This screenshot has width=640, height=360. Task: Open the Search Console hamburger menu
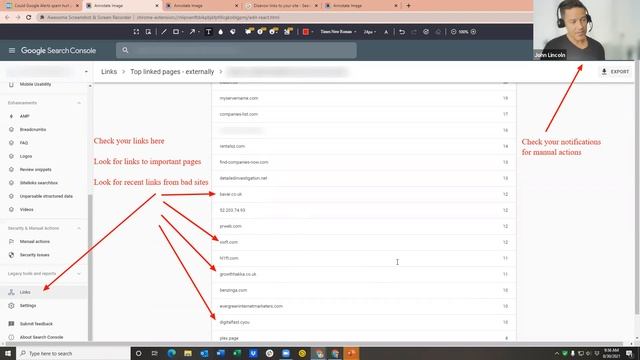coord(12,51)
